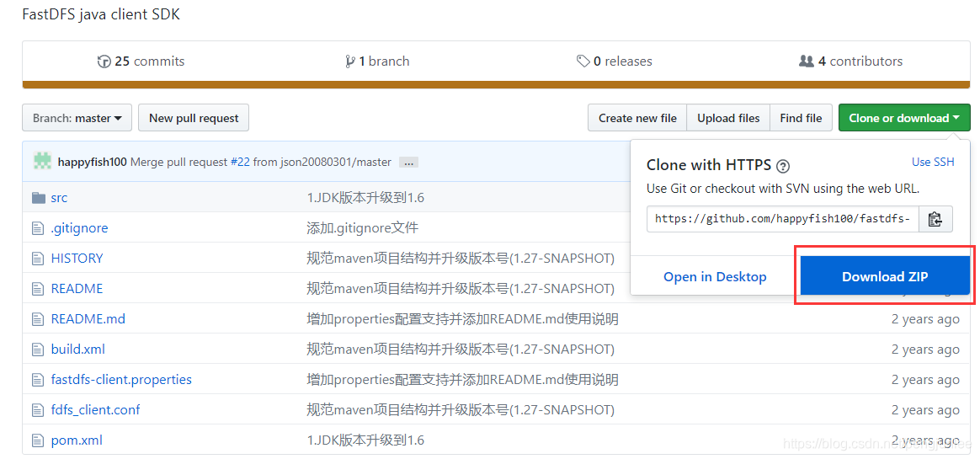
Task: Click the Find file button
Action: [x=802, y=118]
